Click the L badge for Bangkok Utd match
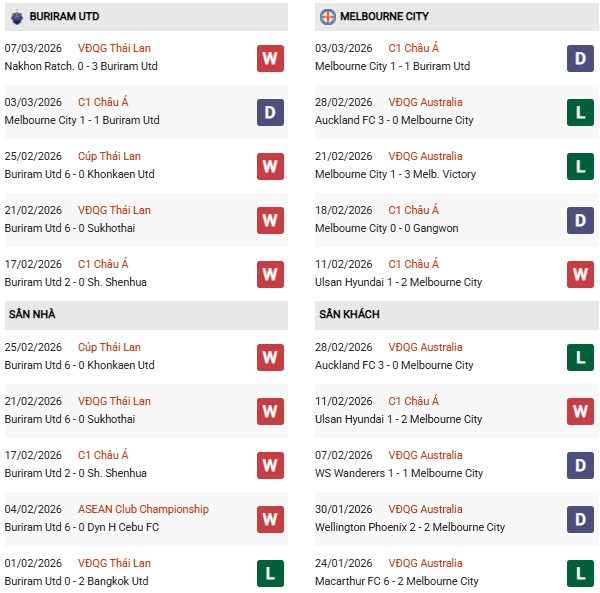The width and height of the screenshot is (600, 593). (270, 573)
